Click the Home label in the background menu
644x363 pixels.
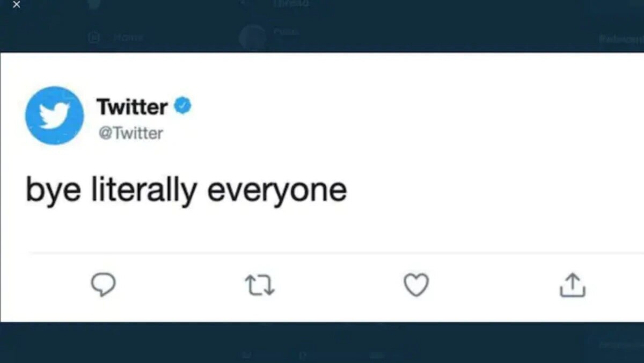click(128, 38)
